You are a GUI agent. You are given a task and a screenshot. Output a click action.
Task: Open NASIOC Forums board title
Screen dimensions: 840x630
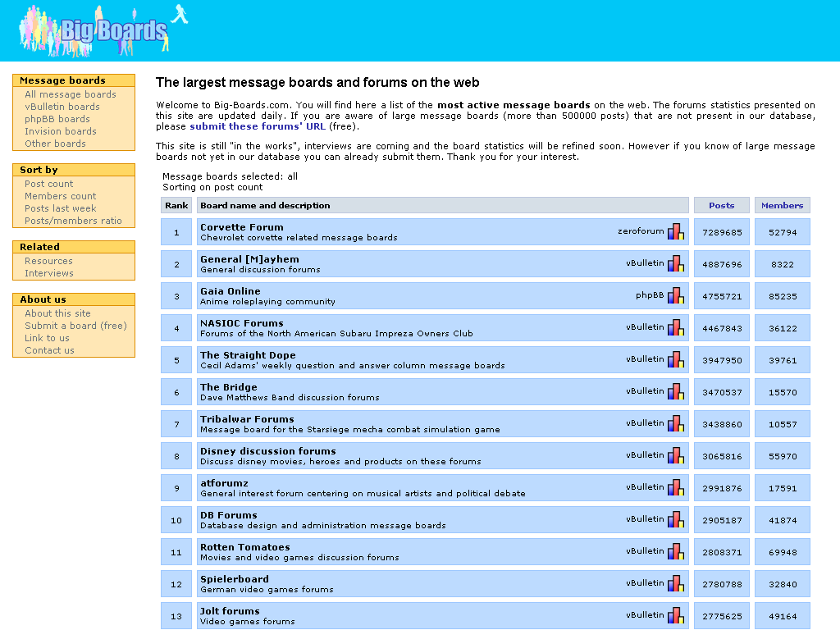242,323
